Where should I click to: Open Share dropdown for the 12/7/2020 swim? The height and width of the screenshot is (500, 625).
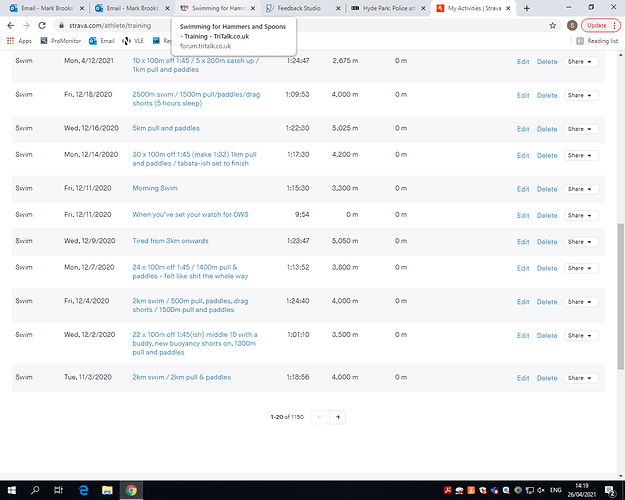pyautogui.click(x=581, y=268)
